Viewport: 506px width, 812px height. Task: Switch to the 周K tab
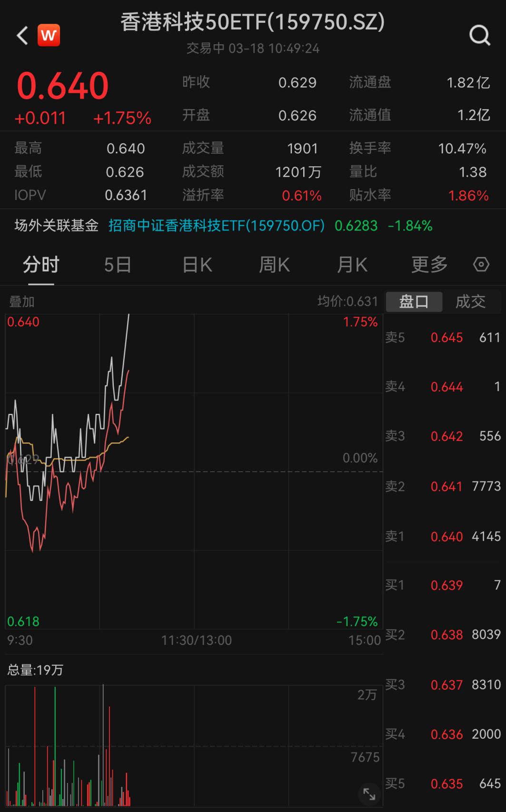pyautogui.click(x=274, y=265)
